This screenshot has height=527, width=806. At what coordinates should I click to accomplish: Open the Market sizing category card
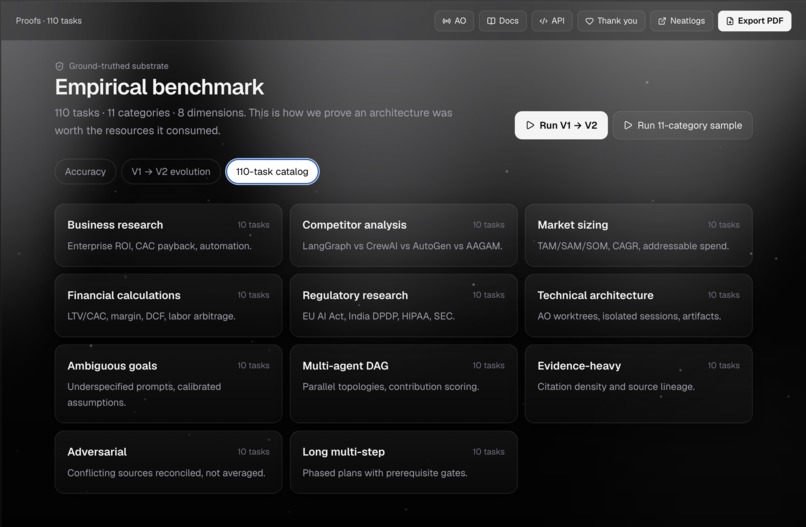pos(638,235)
